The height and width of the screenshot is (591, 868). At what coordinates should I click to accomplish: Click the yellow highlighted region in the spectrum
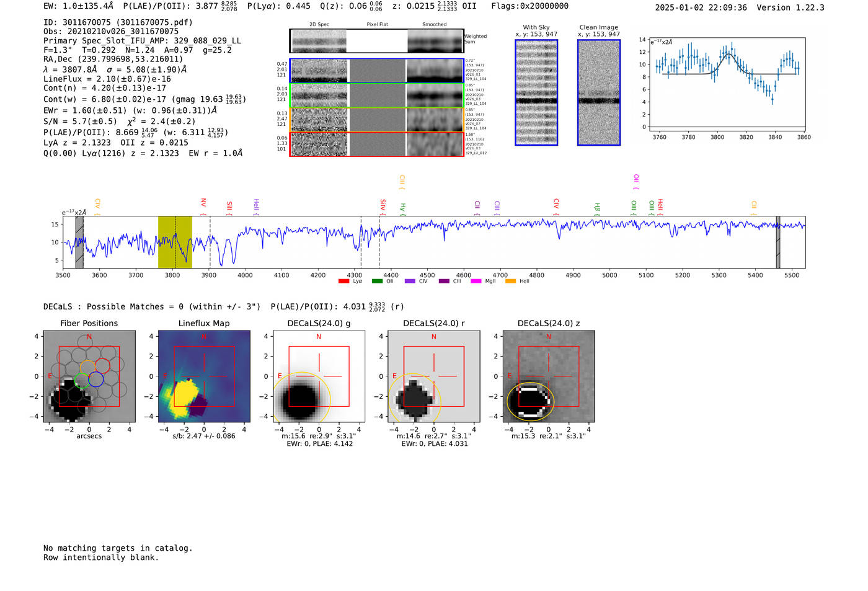(175, 242)
